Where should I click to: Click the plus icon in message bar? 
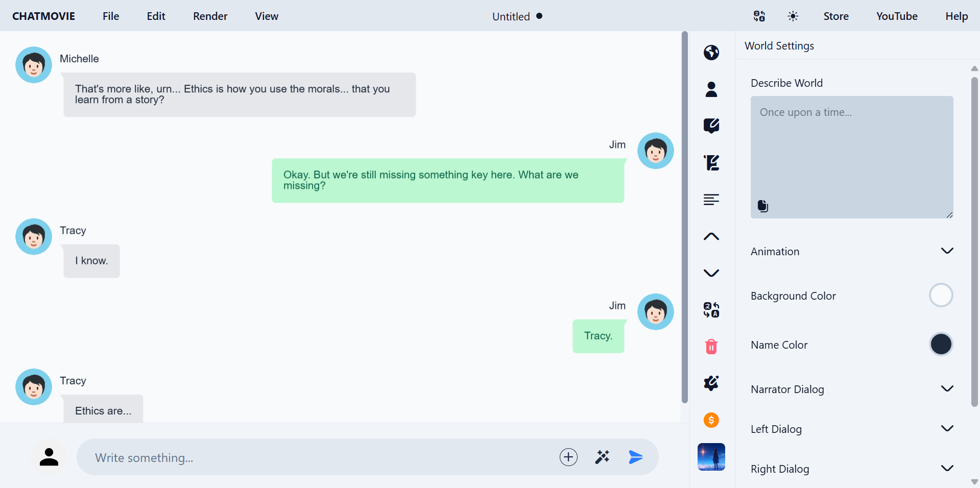[568, 457]
